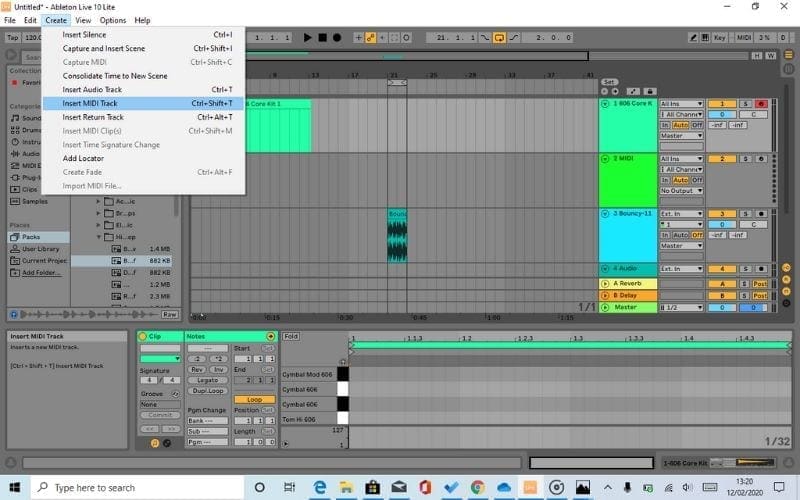Open the Edit menu
Image resolution: width=800 pixels, height=500 pixels.
[x=30, y=20]
